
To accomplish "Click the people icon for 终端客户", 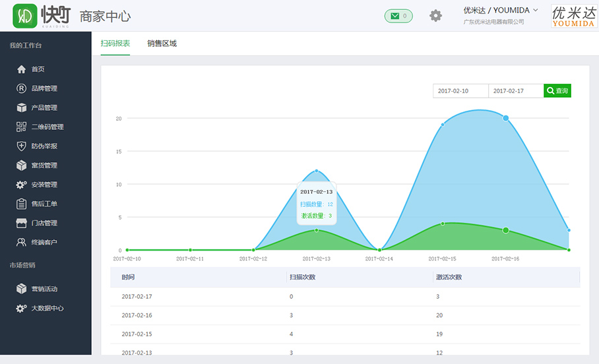I will pos(21,242).
